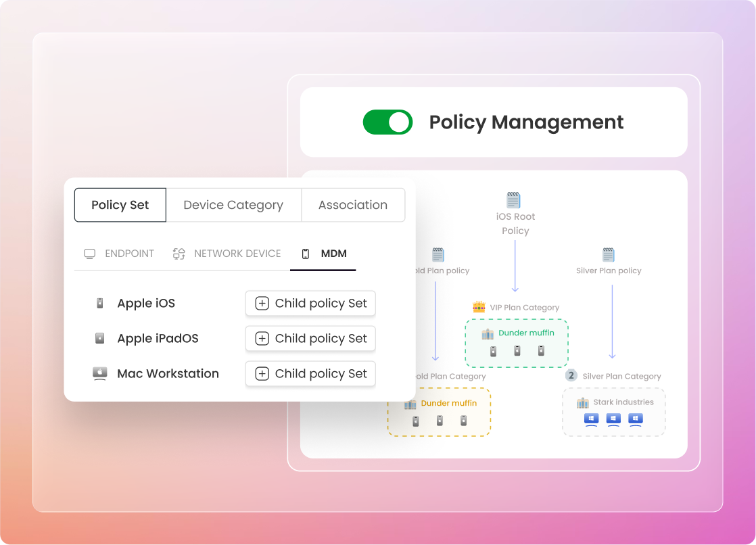Add Child policy Set for Apple iOS
Screen dimensions: 756x545
[x=310, y=304]
